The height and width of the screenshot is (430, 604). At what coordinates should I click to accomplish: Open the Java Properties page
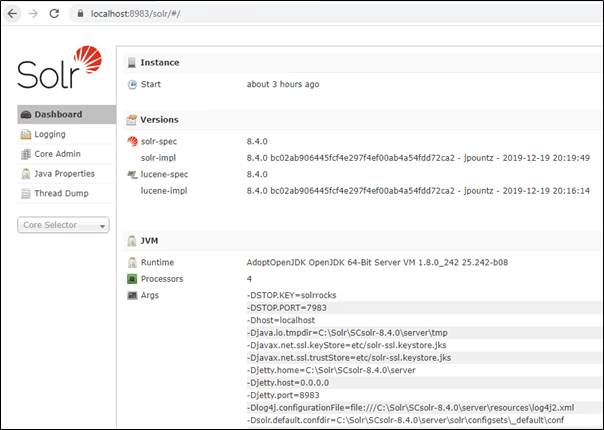pyautogui.click(x=66, y=174)
